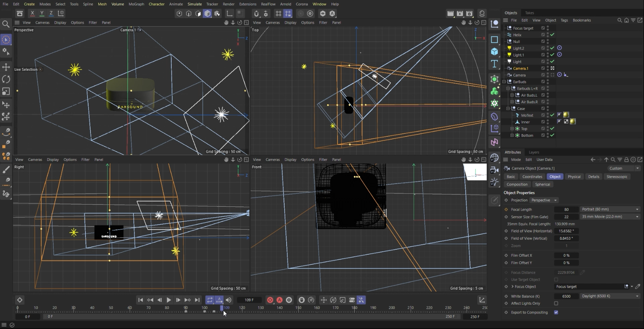Click the Focal Length value field
Screen dimensions: 644x329
tap(566, 210)
